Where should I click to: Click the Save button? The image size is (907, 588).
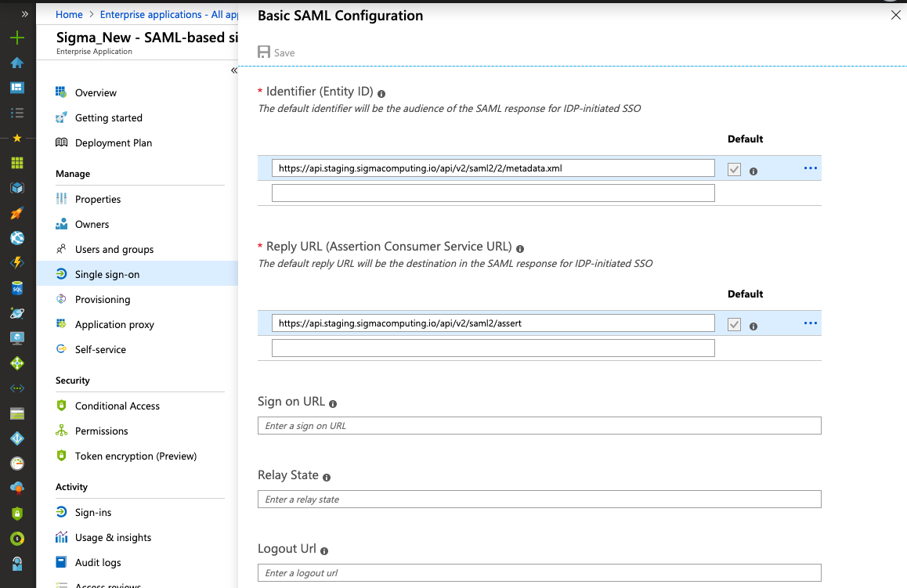(x=276, y=52)
